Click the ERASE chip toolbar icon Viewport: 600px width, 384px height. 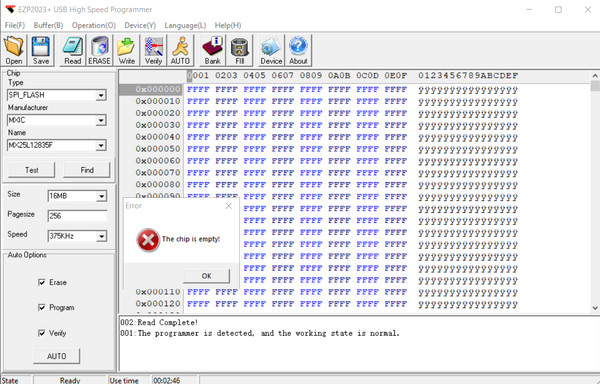pyautogui.click(x=99, y=50)
